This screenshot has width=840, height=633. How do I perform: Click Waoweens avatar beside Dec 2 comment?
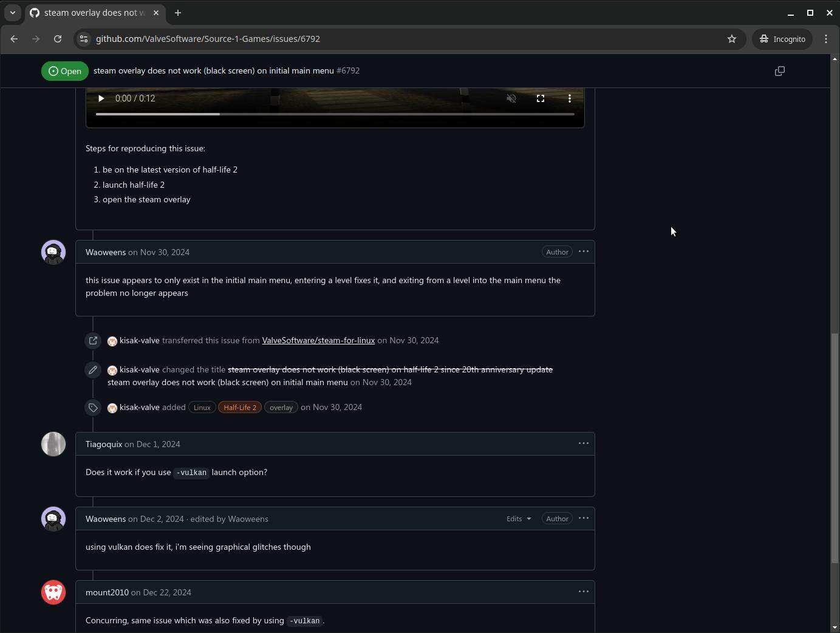click(53, 519)
